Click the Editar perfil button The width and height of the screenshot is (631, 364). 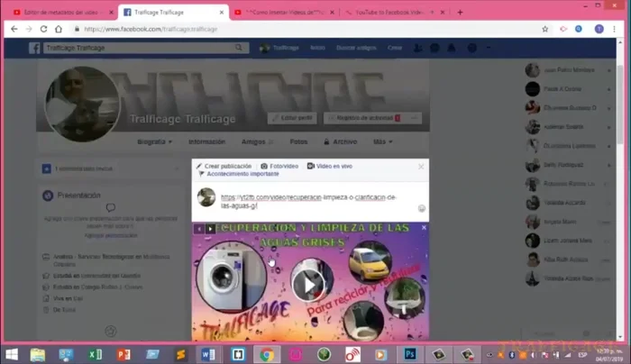click(x=291, y=118)
